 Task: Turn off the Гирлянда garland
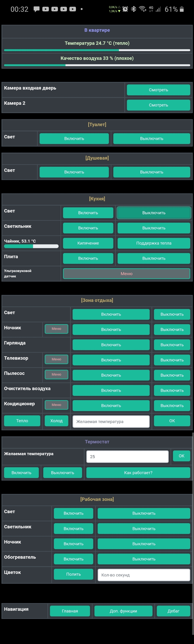[172, 345]
